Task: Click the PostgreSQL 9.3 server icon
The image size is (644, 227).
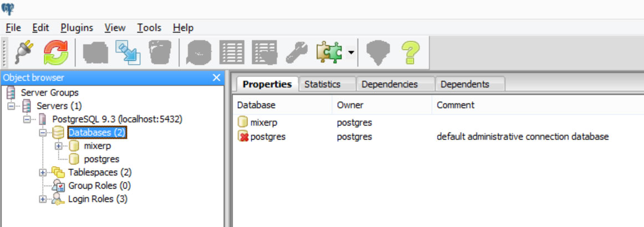Action: [42, 120]
